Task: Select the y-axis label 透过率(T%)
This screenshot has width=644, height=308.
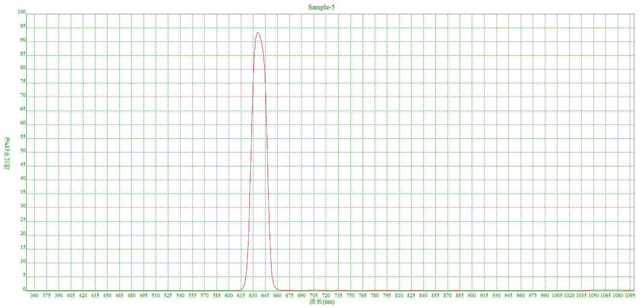Action: 7,153
